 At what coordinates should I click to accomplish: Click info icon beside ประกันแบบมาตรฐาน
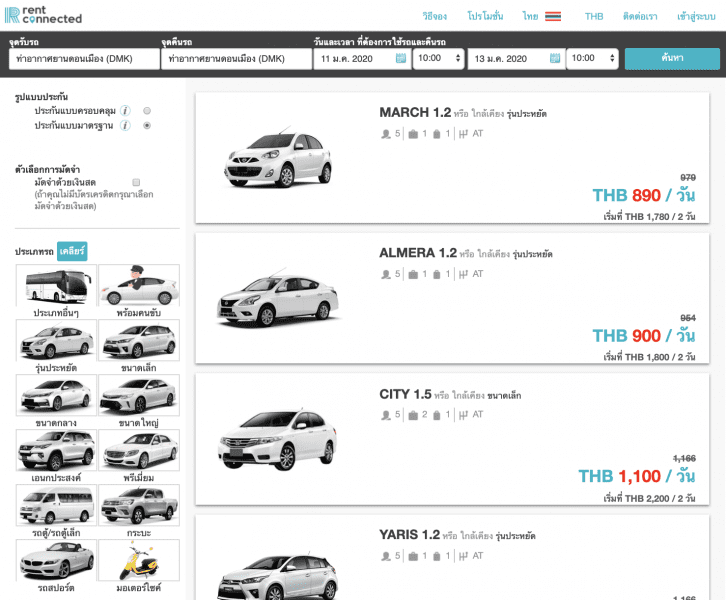(125, 125)
